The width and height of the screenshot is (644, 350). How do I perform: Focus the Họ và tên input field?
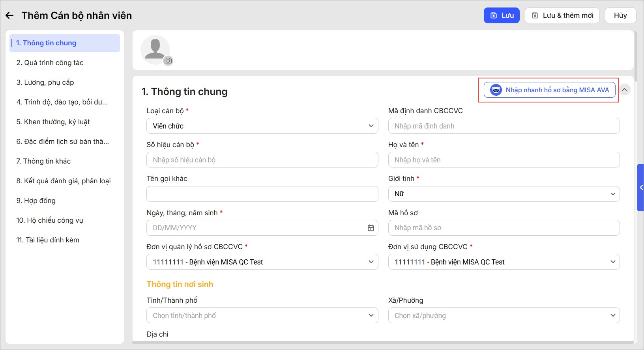(504, 160)
